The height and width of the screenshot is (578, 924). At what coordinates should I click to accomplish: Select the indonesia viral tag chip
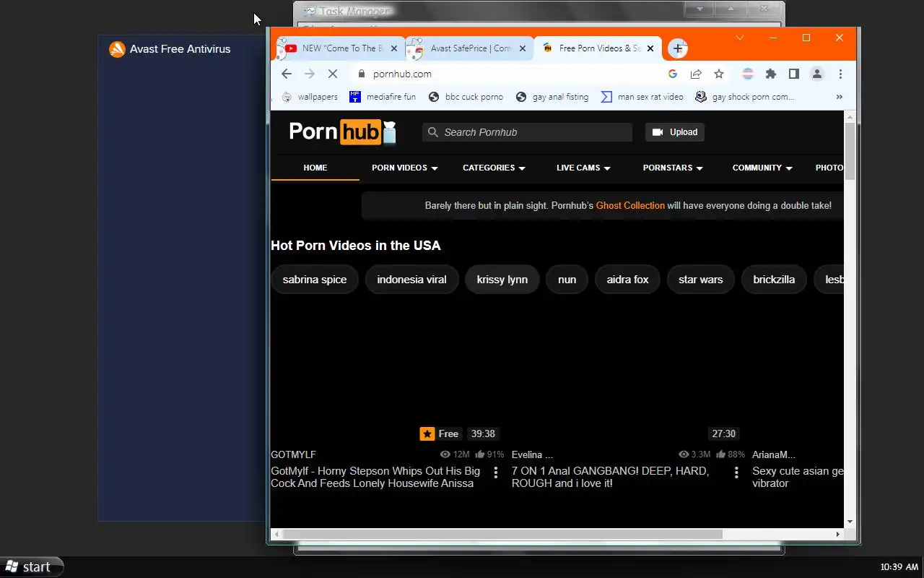click(411, 280)
